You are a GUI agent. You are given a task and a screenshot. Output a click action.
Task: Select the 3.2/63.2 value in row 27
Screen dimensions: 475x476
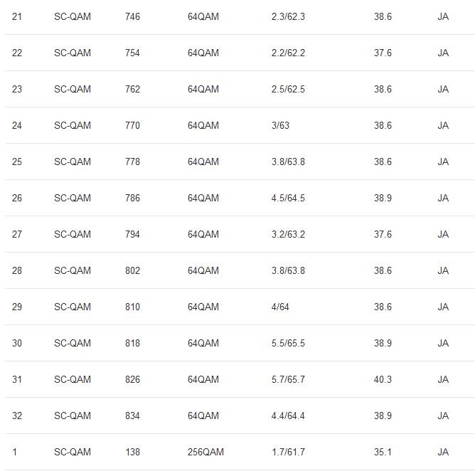(288, 234)
